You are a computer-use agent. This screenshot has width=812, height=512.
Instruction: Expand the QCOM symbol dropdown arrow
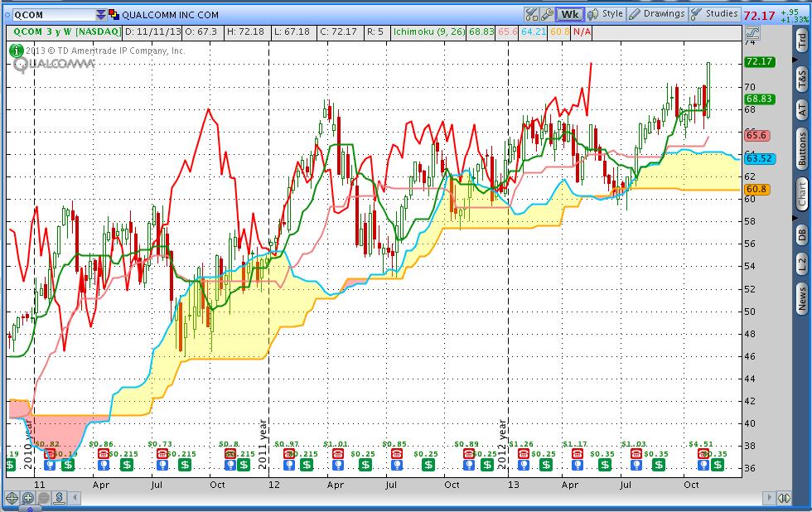coord(100,14)
